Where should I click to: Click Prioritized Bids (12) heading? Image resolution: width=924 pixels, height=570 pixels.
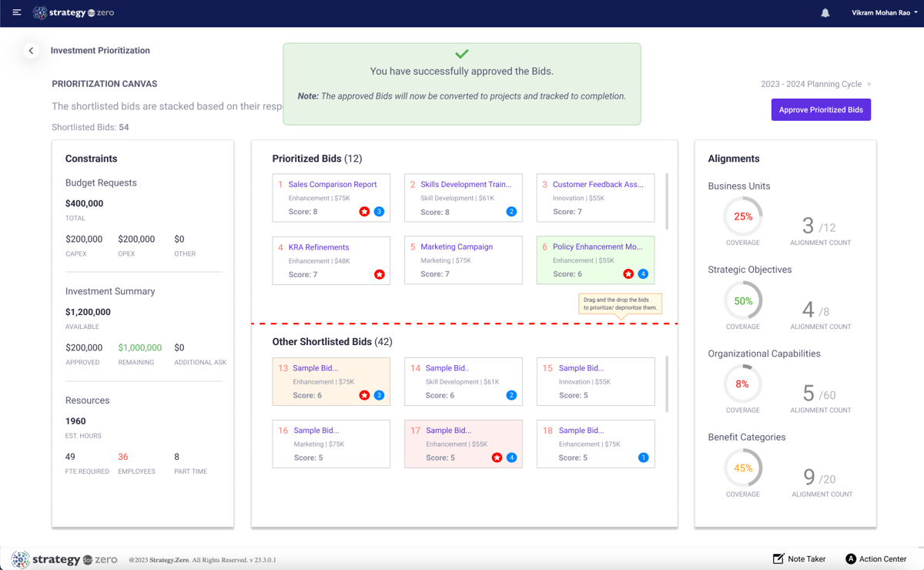(x=317, y=159)
